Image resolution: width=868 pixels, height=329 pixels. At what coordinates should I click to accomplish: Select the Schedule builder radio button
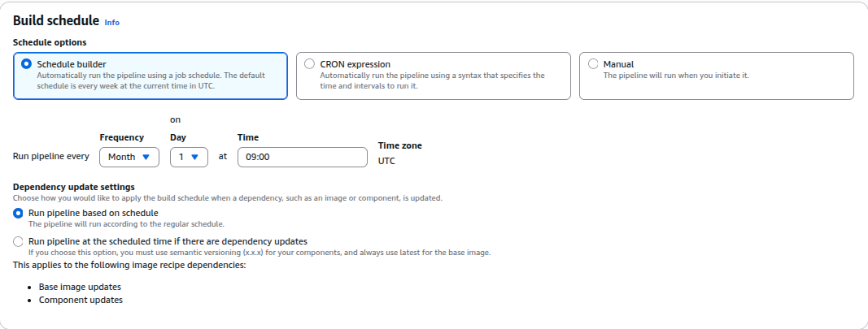(x=27, y=64)
